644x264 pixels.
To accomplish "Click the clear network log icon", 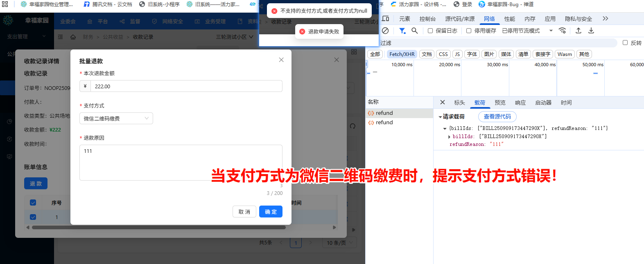I will 385,31.
